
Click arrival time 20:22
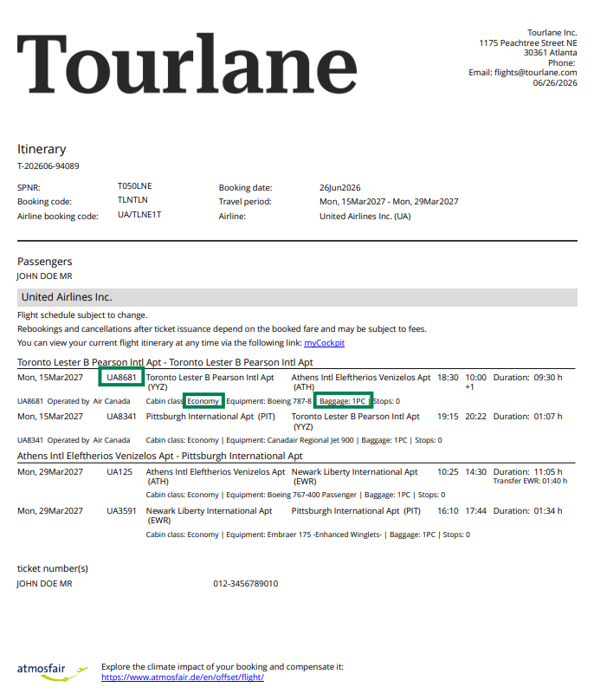click(475, 417)
